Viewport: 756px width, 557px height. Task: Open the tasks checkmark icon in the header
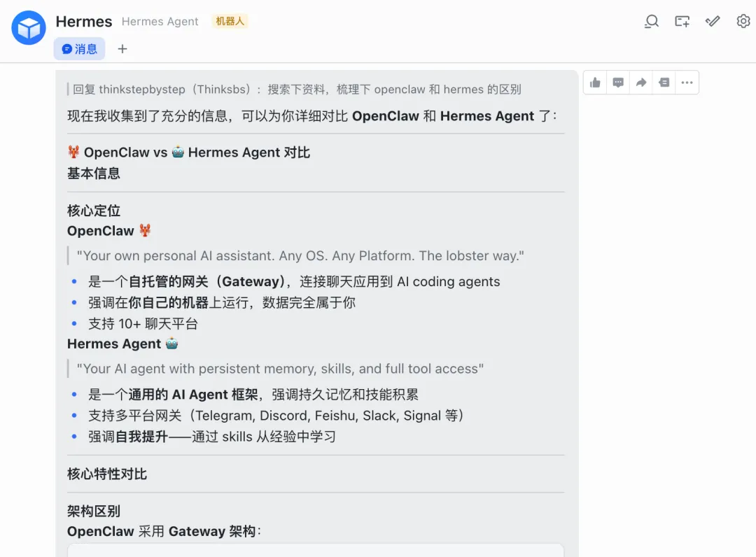click(x=713, y=21)
